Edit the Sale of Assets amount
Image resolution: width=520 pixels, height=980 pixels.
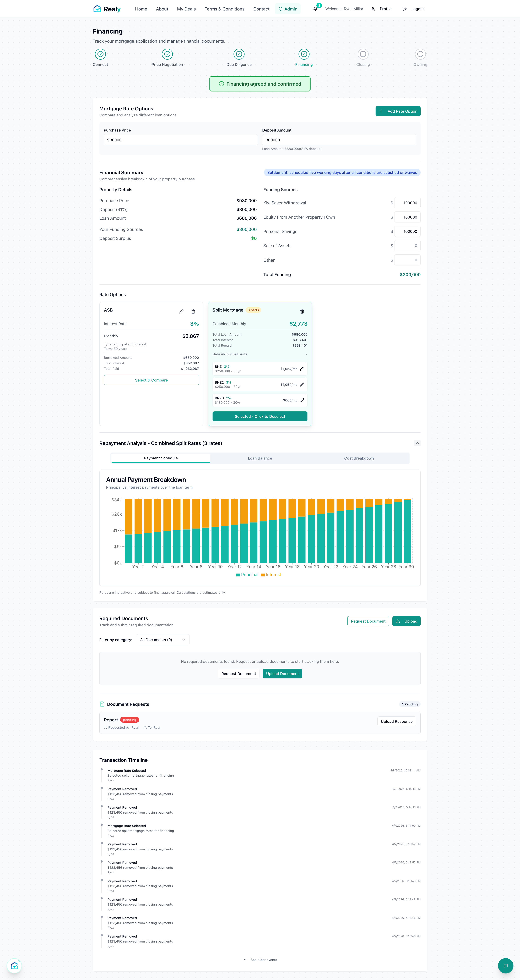(407, 246)
